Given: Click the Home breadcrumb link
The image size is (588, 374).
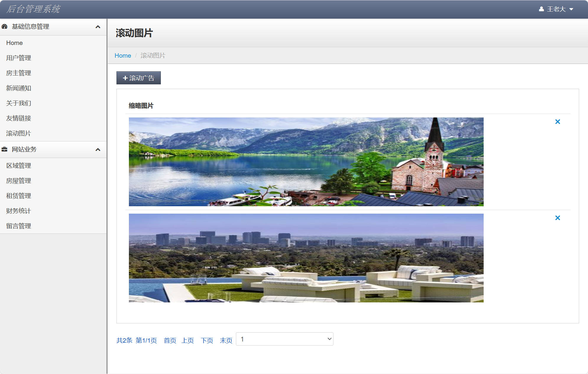Looking at the screenshot, I should (x=123, y=55).
